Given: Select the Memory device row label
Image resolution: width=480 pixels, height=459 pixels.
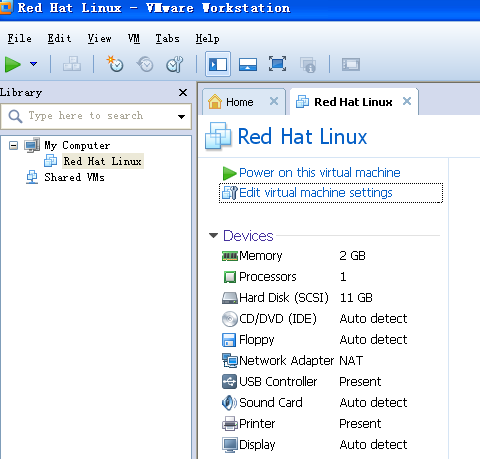Looking at the screenshot, I should pyautogui.click(x=261, y=256).
